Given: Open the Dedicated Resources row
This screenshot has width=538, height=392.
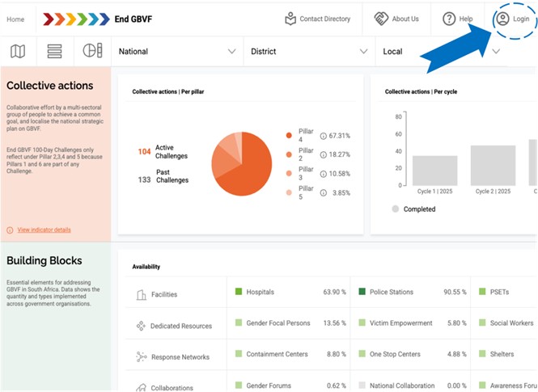Looking at the screenshot, I should coord(180,326).
